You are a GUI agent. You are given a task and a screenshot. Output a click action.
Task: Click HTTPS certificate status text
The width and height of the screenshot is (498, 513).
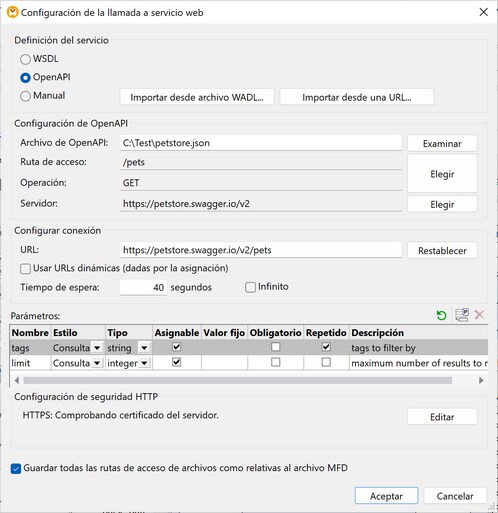point(120,415)
